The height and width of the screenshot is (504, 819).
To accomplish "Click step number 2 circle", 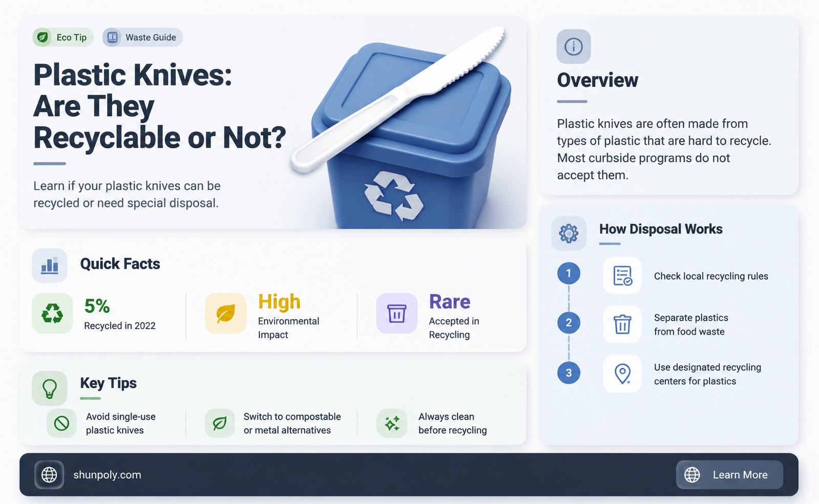I will 569,323.
